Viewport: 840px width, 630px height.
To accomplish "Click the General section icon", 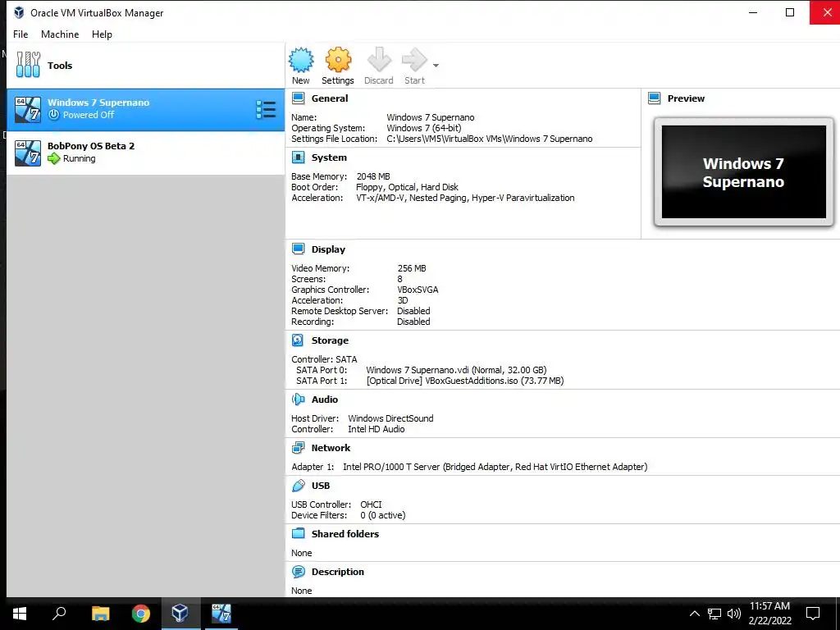I will click(299, 98).
